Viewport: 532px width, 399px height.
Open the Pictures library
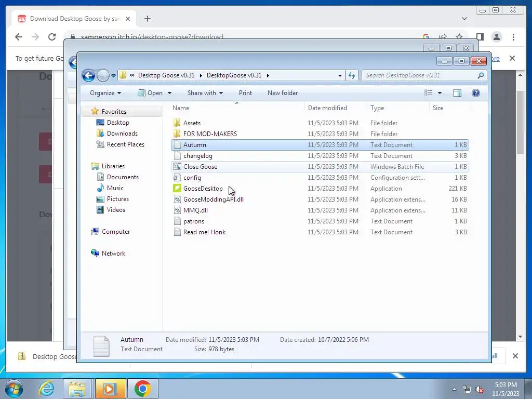[x=118, y=199]
